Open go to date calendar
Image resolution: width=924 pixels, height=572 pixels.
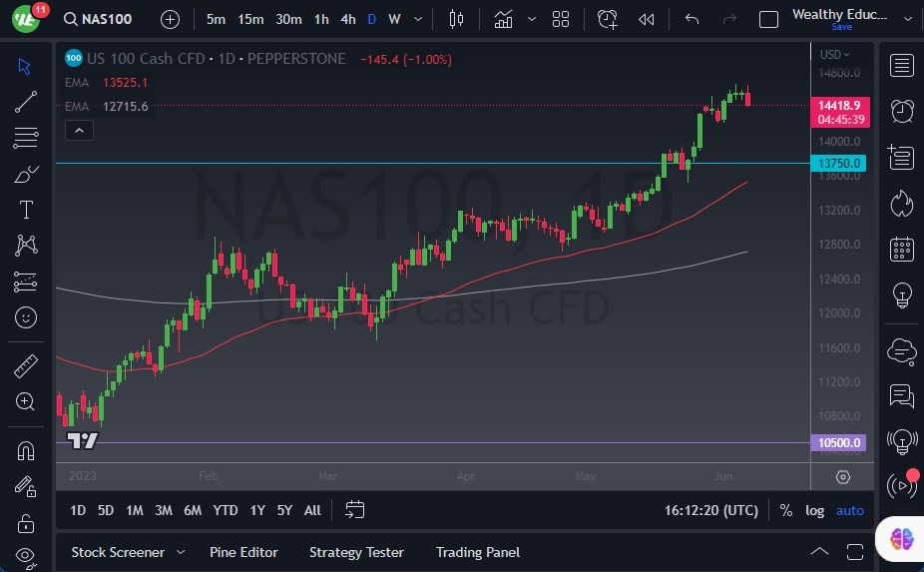tap(355, 510)
